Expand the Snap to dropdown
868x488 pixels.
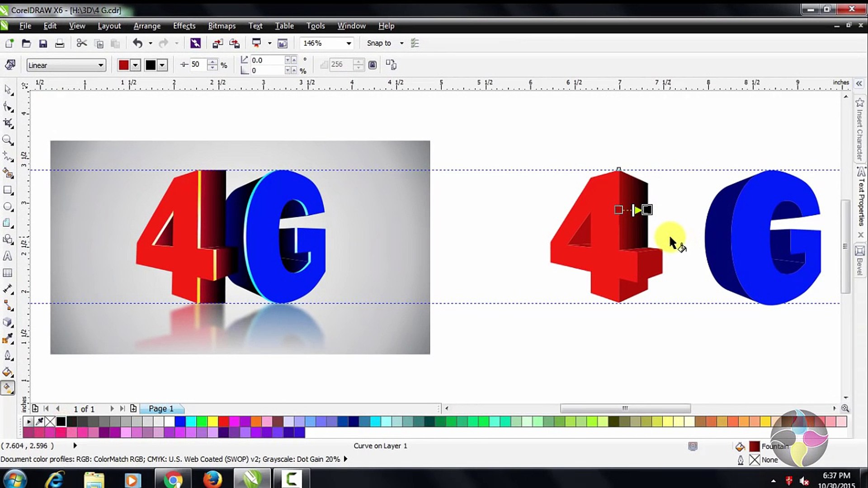click(401, 43)
